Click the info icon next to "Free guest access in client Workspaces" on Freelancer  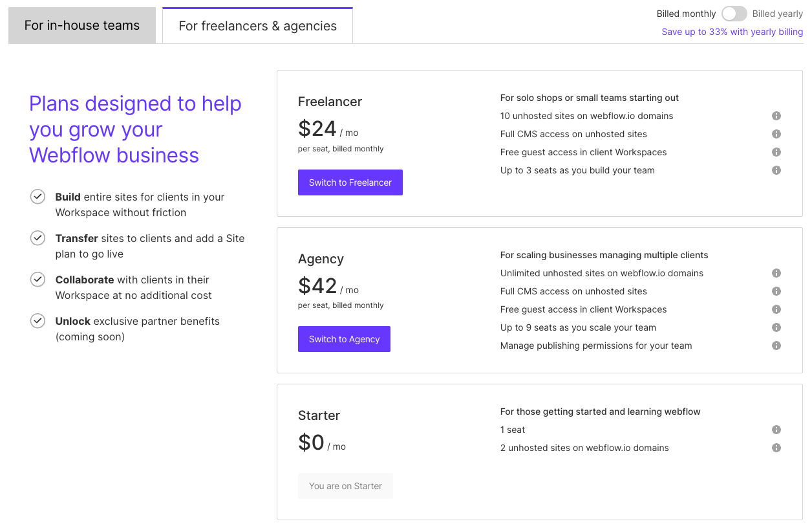pyautogui.click(x=776, y=152)
